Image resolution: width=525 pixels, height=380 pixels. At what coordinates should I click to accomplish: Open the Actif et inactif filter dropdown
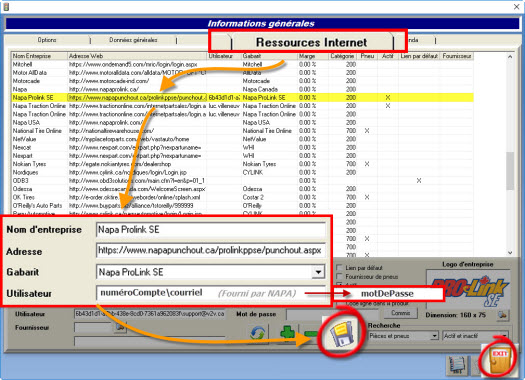tap(504, 335)
